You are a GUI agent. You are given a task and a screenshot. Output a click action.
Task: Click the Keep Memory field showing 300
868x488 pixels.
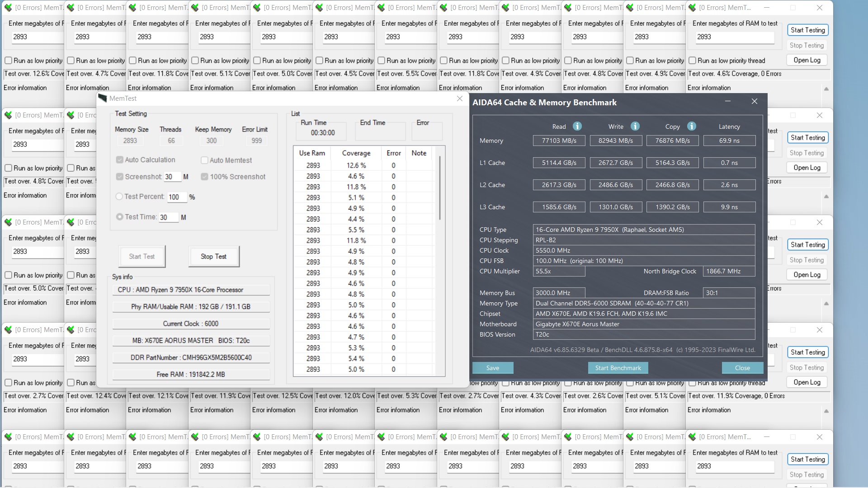[x=212, y=141]
